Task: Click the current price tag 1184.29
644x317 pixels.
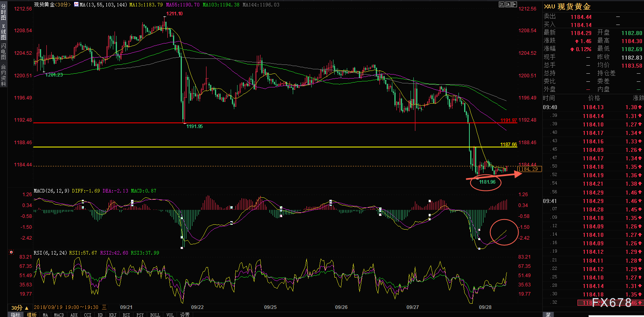Action: click(x=529, y=169)
